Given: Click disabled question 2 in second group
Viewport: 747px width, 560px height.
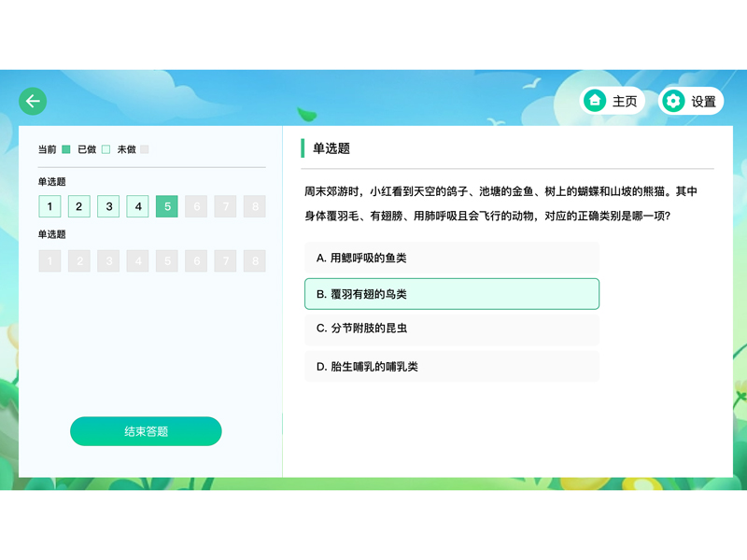Looking at the screenshot, I should tap(78, 260).
